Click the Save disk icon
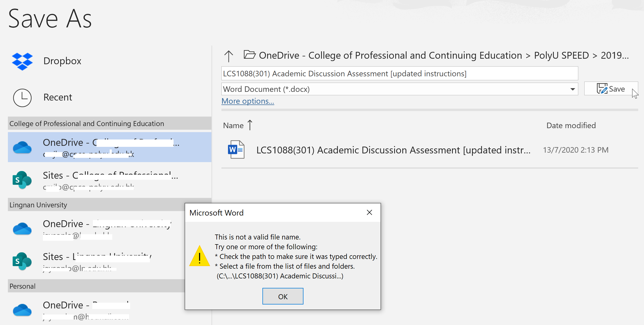Viewport: 644px width, 325px height. [x=602, y=89]
